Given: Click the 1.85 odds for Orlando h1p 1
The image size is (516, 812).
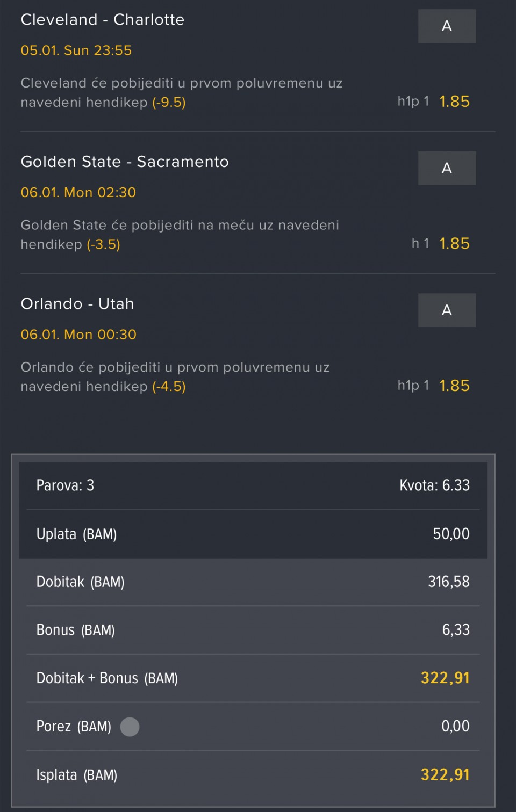Looking at the screenshot, I should (x=454, y=386).
